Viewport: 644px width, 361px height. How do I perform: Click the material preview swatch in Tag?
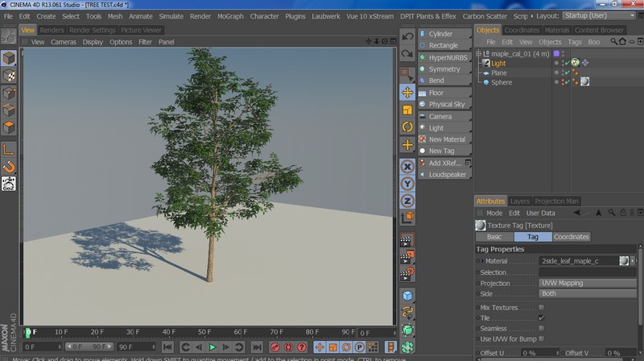624,260
